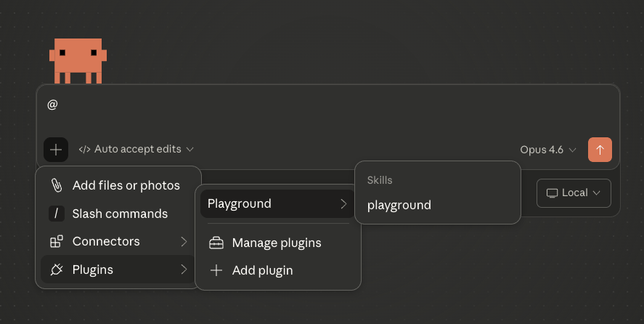644x324 pixels.
Task: Select the Playground plugin menu item
Action: (x=240, y=204)
